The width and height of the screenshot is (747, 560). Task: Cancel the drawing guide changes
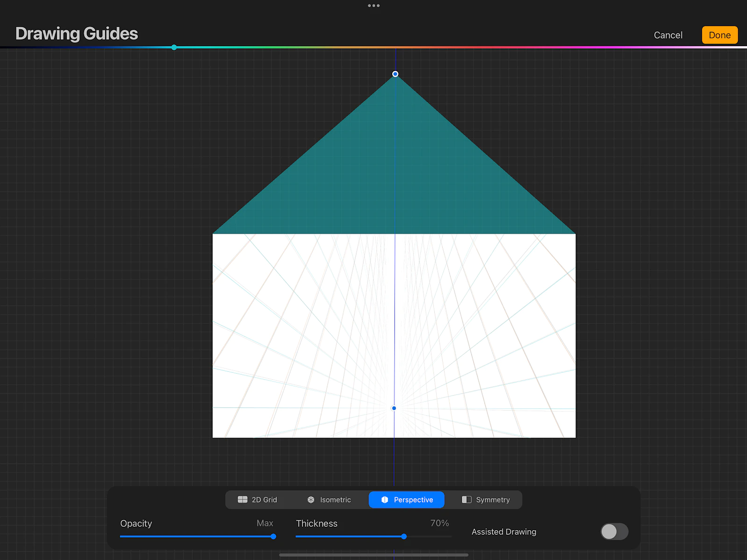668,35
